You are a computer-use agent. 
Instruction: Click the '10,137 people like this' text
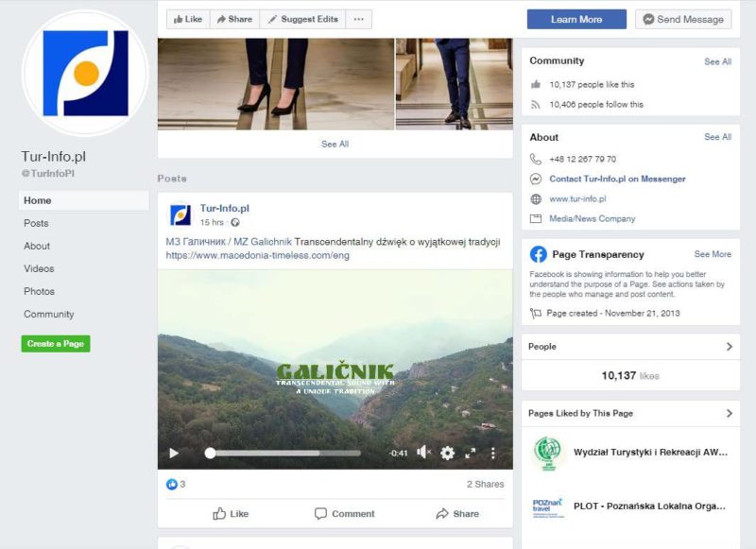(x=593, y=84)
